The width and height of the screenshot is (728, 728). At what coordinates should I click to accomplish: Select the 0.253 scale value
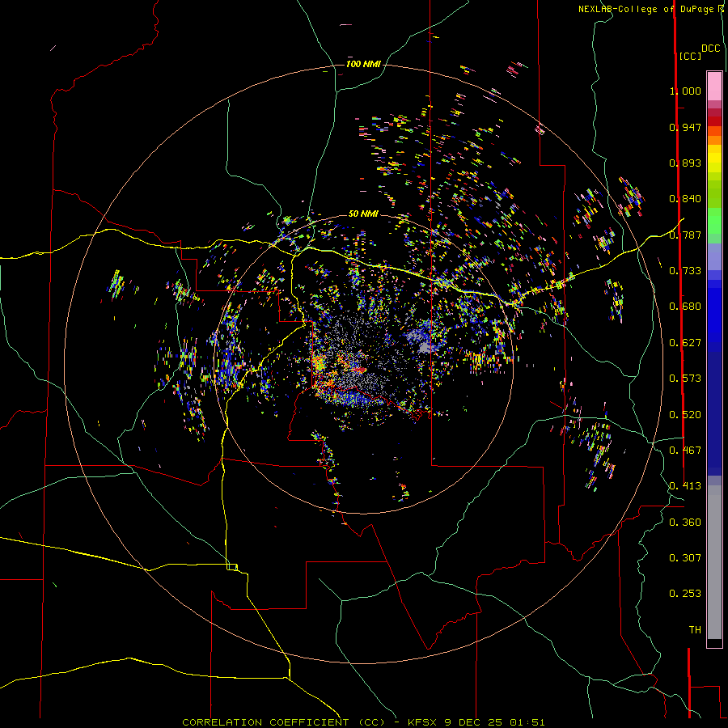[685, 594]
